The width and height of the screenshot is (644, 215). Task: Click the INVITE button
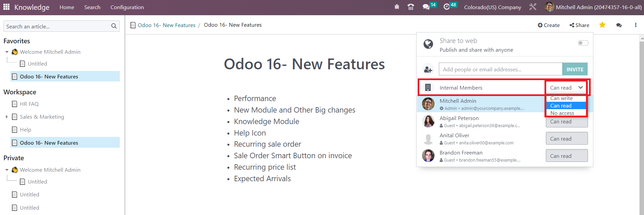[x=575, y=69]
